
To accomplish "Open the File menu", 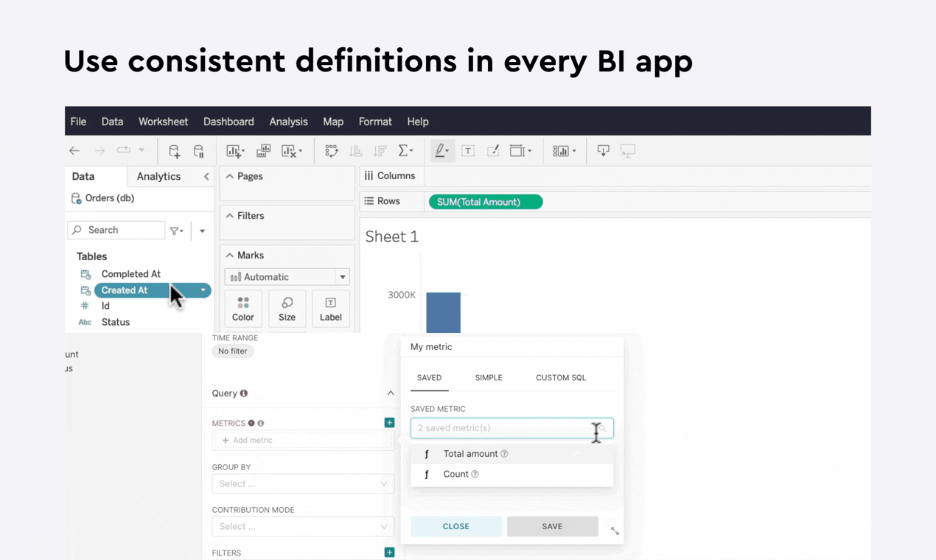I will coord(78,122).
